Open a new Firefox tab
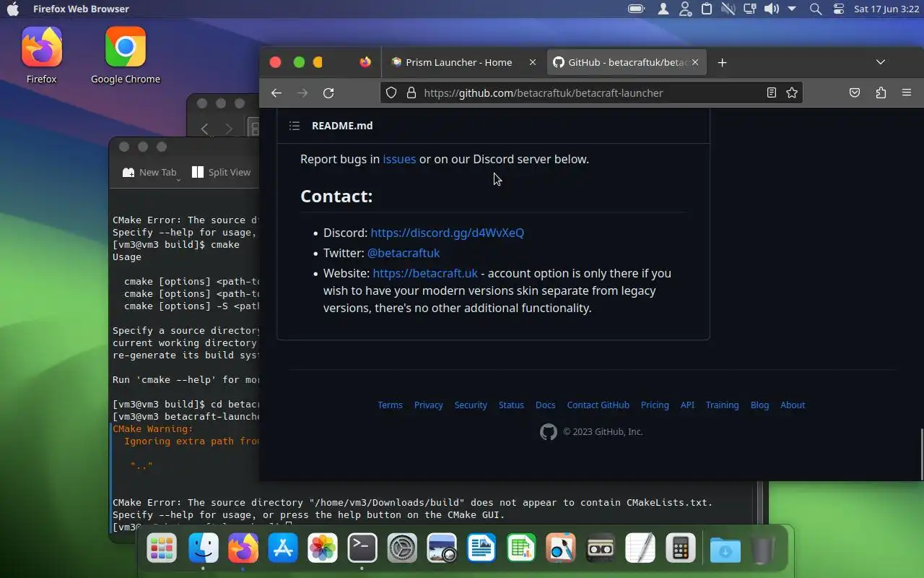924x578 pixels. pos(722,62)
